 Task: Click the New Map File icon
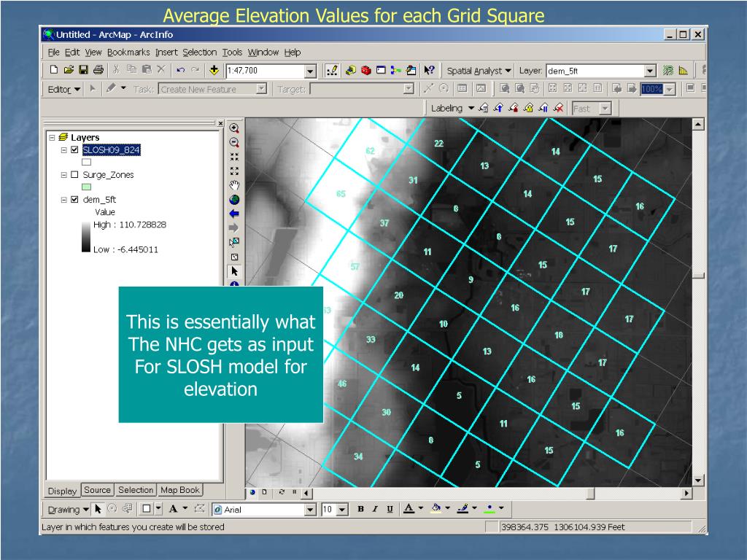pyautogui.click(x=54, y=70)
